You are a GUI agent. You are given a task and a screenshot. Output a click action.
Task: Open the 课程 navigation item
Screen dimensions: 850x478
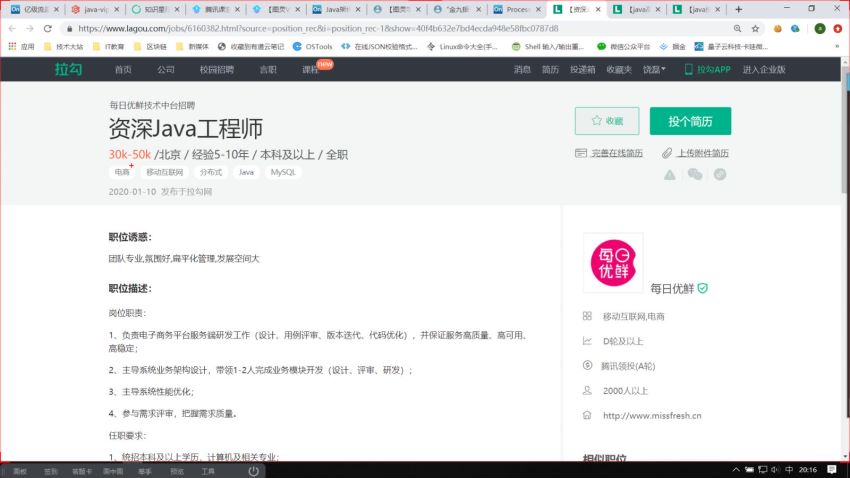[311, 69]
